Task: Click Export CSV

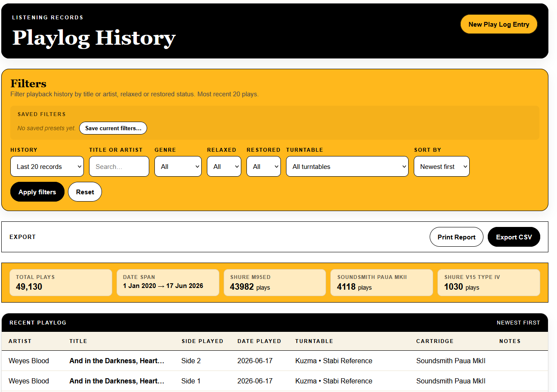Action: tap(514, 237)
